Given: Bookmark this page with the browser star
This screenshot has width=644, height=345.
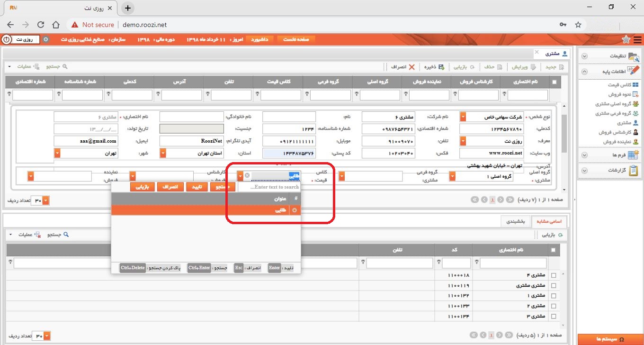Looking at the screenshot, I should [x=578, y=25].
